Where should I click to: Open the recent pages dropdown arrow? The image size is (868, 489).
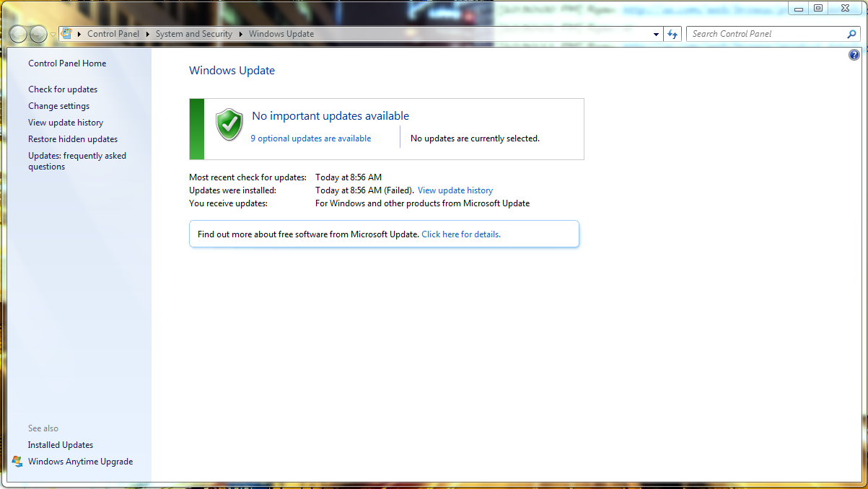[x=53, y=35]
